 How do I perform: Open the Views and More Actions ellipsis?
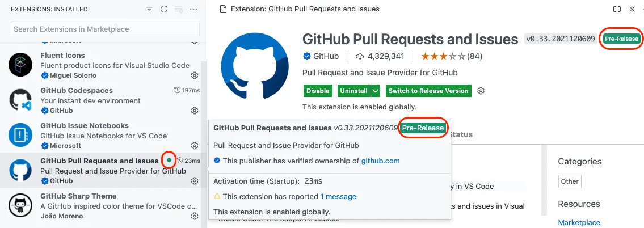(x=194, y=9)
